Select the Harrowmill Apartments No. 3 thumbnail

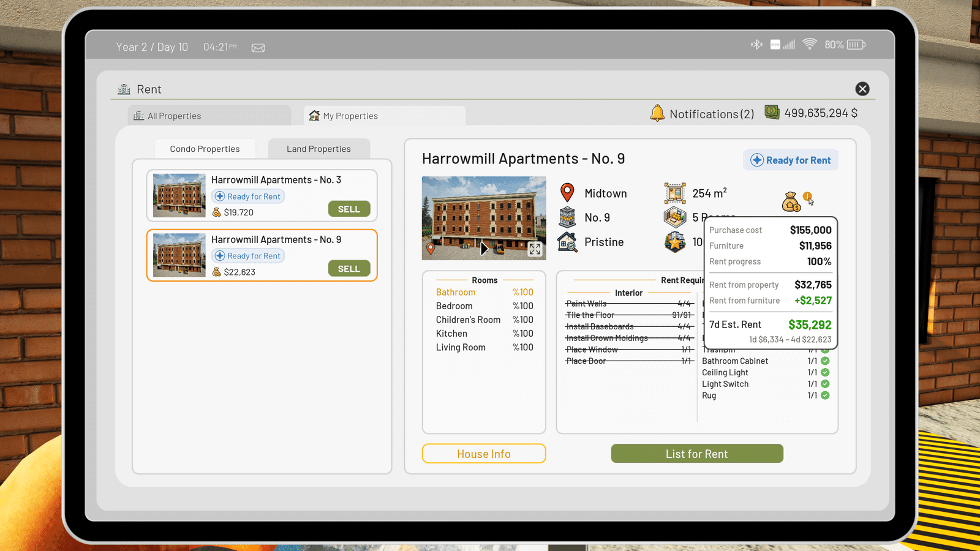tap(179, 195)
